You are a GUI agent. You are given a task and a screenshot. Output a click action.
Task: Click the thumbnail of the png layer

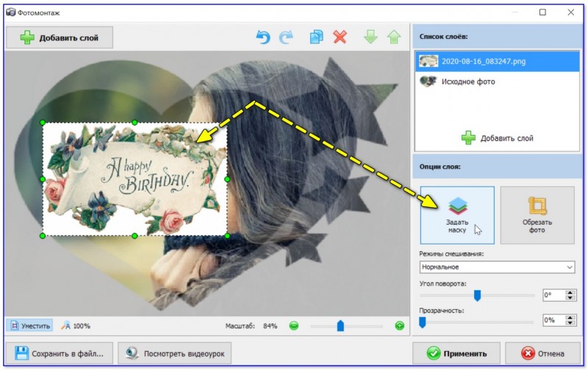[x=429, y=61]
